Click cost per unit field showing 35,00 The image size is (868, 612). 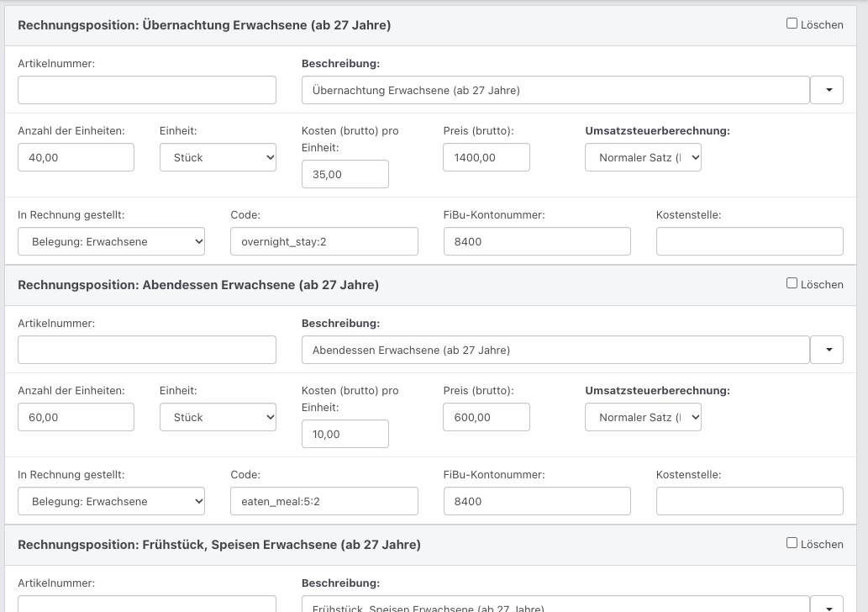click(x=345, y=174)
